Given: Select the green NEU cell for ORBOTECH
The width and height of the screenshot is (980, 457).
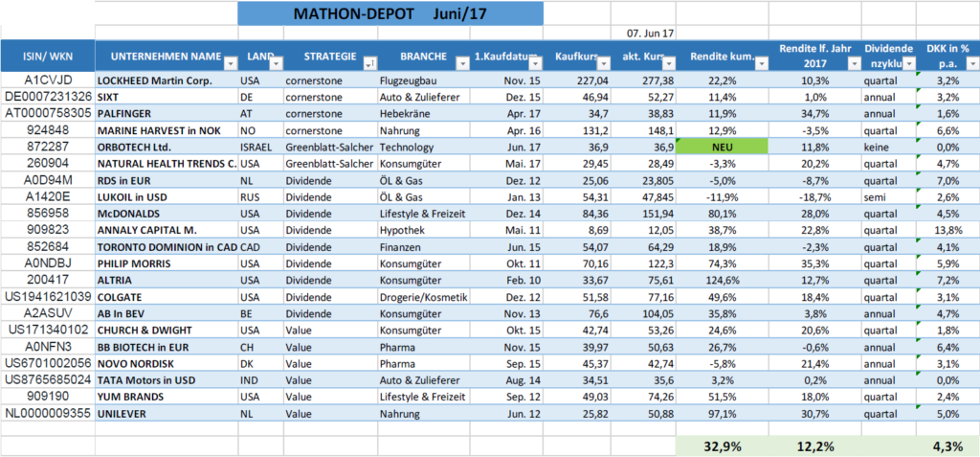Looking at the screenshot, I should 722,147.
